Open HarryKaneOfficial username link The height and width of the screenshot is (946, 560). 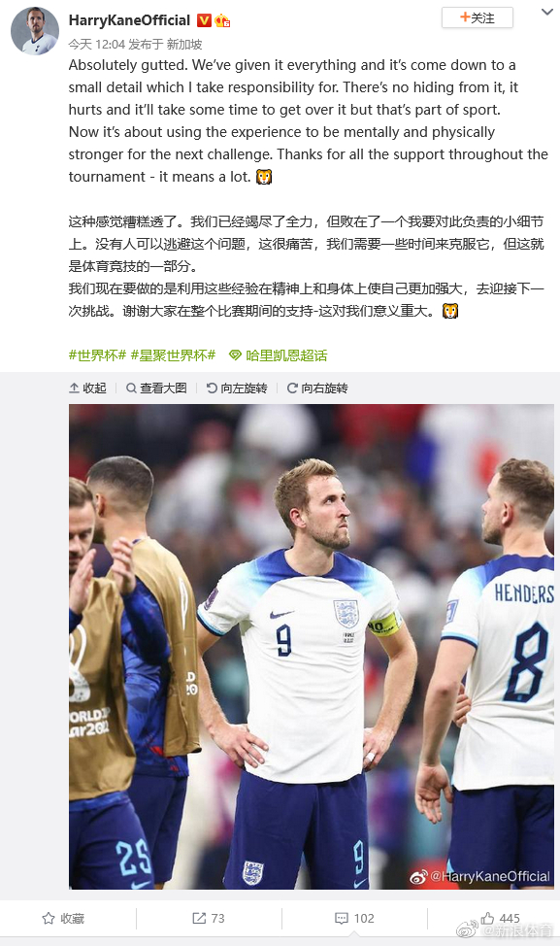129,20
